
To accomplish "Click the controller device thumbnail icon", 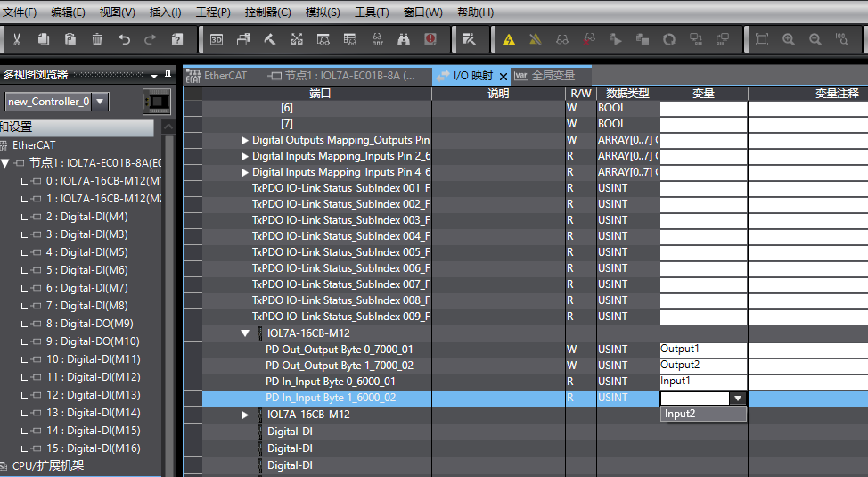I will click(157, 102).
